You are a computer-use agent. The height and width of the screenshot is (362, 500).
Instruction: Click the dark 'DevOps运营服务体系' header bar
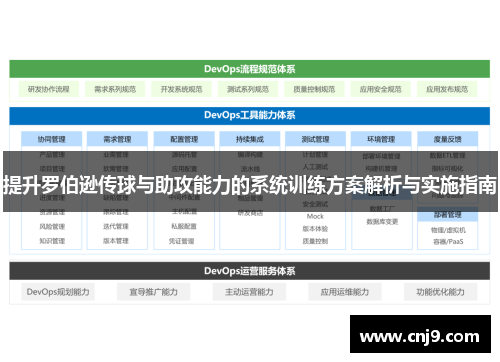tap(249, 271)
